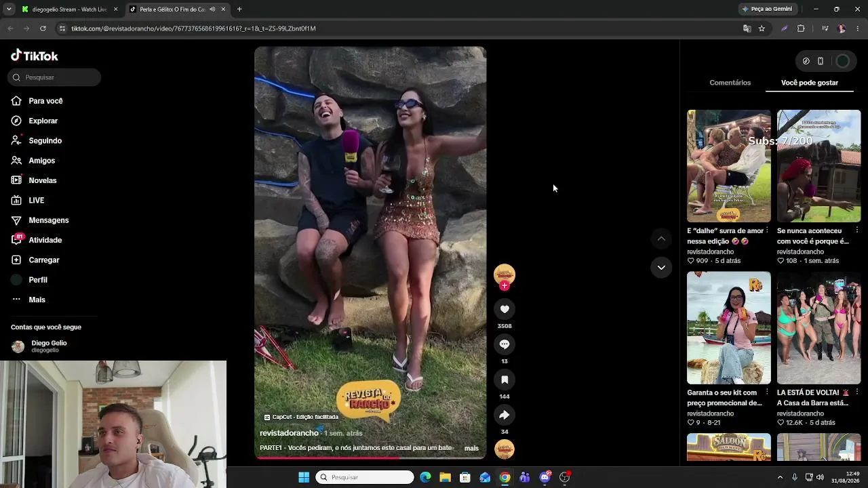Click the TikTok Pesquisar search box
868x488 pixels.
tap(54, 77)
